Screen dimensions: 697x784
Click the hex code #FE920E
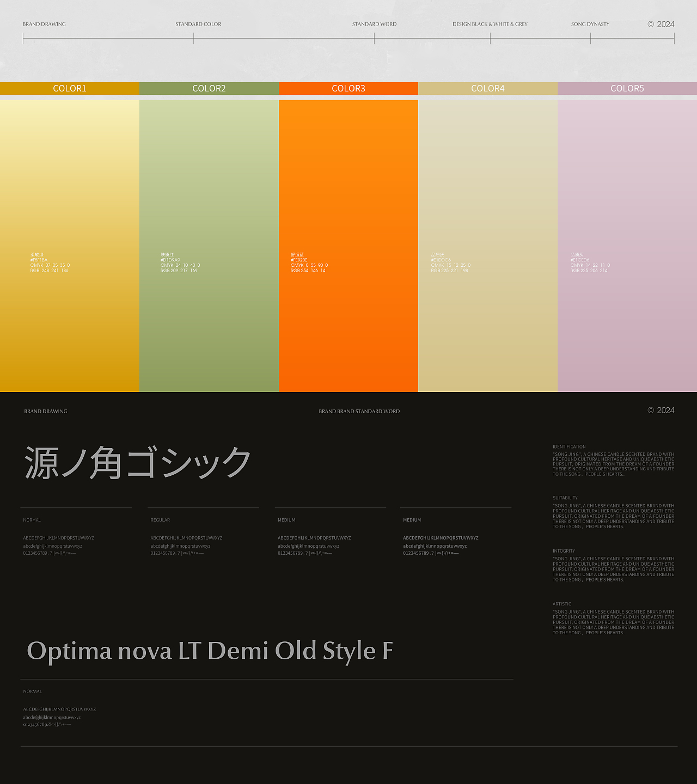pos(299,260)
